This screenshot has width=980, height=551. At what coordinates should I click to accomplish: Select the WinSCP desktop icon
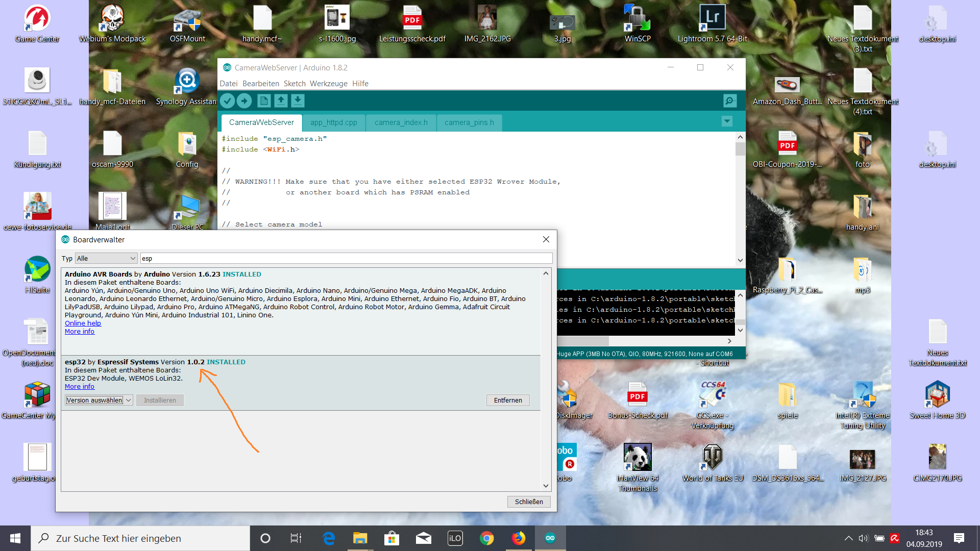coord(638,23)
